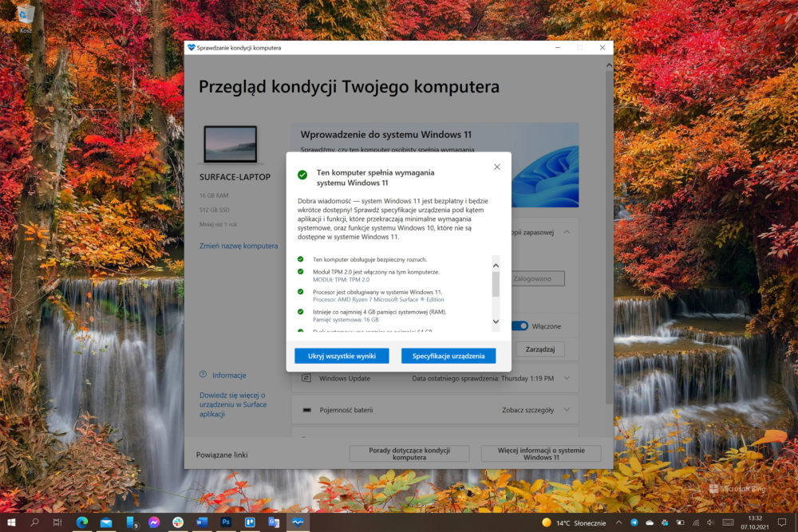Open the weather widget 14°C Słonecznie
Screen dimensions: 798x532
[x=574, y=523]
